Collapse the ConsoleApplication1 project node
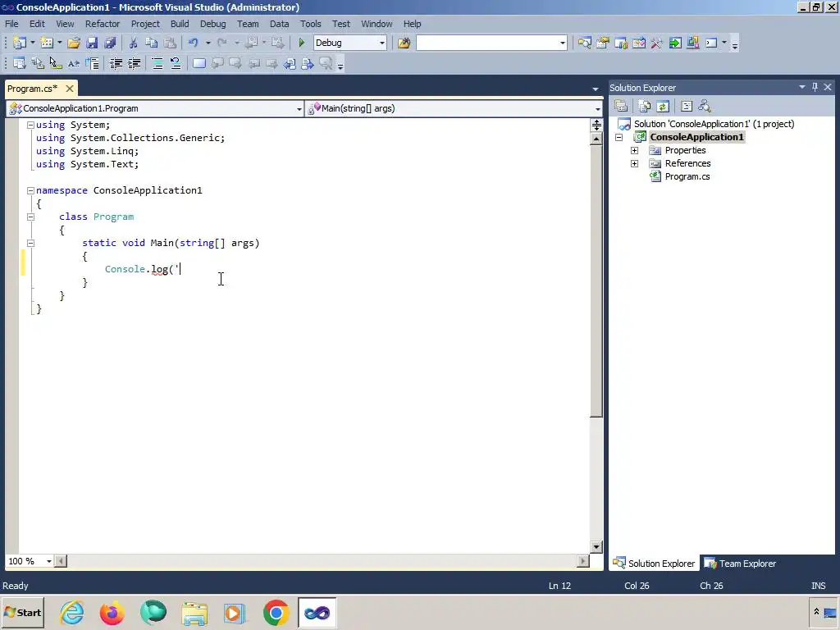The height and width of the screenshot is (630, 840). tap(619, 137)
